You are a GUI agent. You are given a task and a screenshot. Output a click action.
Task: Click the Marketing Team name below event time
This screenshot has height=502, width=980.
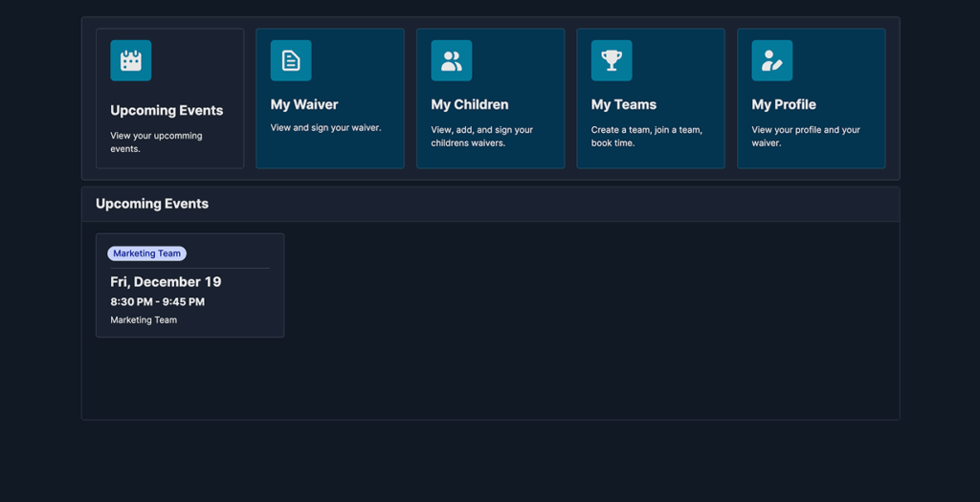(144, 320)
